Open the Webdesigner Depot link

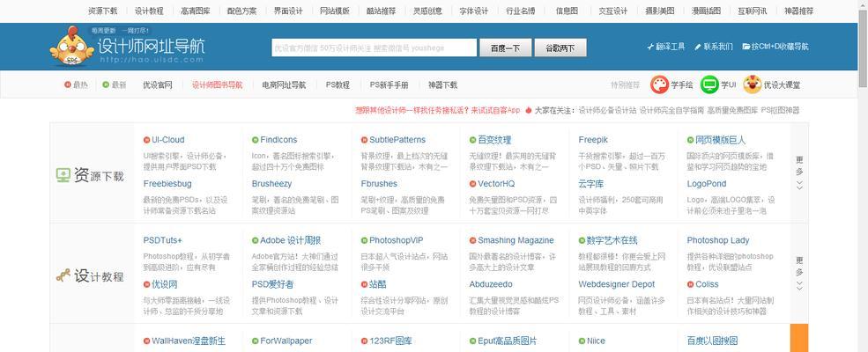point(617,284)
